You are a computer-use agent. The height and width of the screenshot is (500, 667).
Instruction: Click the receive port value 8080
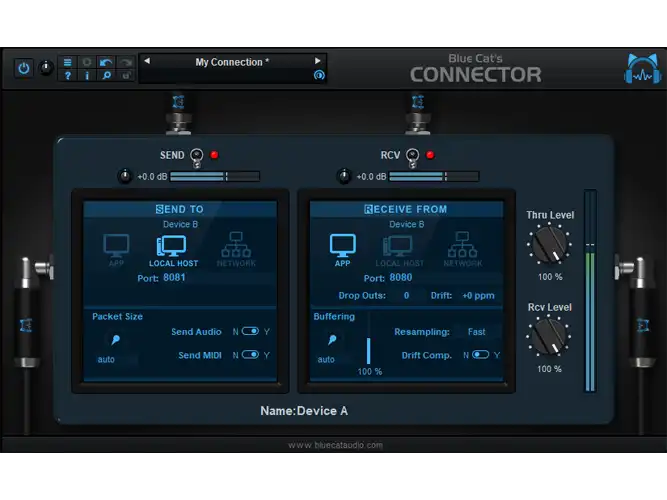[x=401, y=277]
